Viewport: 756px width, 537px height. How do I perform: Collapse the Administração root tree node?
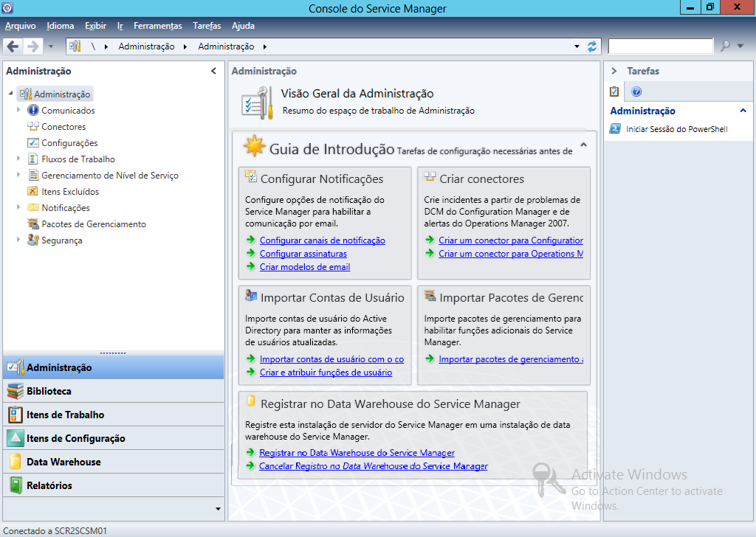[10, 94]
